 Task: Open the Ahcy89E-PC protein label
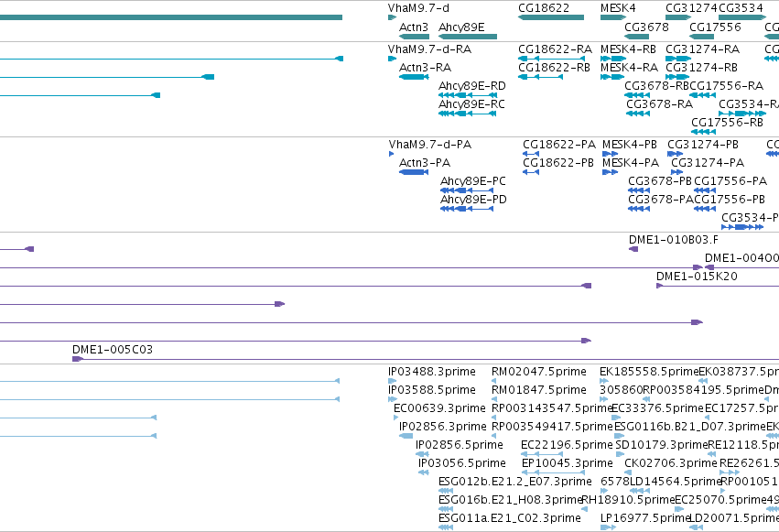tap(473, 181)
